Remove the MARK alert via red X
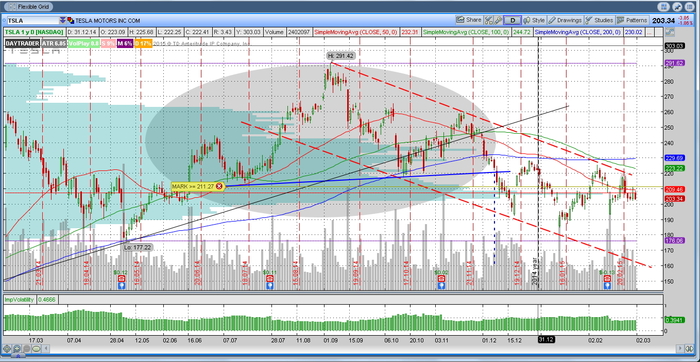This screenshot has width=700, height=362. point(219,186)
